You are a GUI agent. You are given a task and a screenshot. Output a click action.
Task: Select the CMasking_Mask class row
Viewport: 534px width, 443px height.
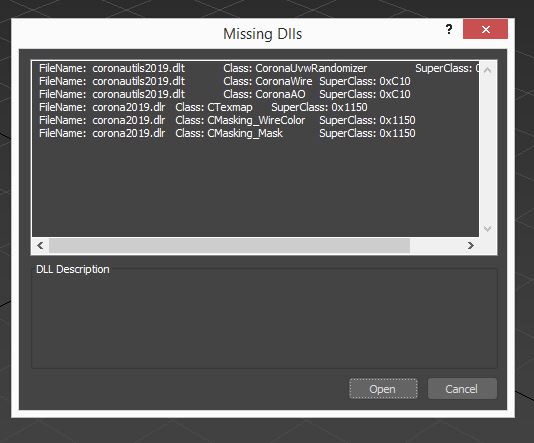pyautogui.click(x=256, y=133)
